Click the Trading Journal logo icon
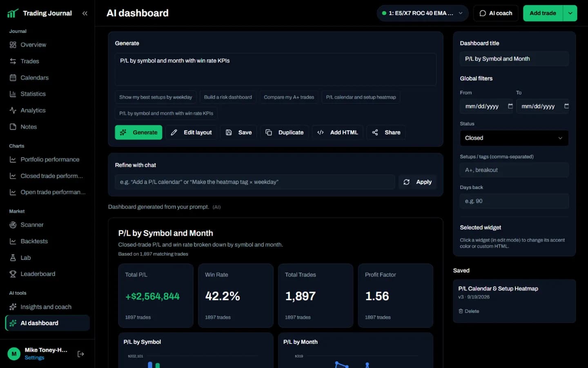 [x=13, y=13]
